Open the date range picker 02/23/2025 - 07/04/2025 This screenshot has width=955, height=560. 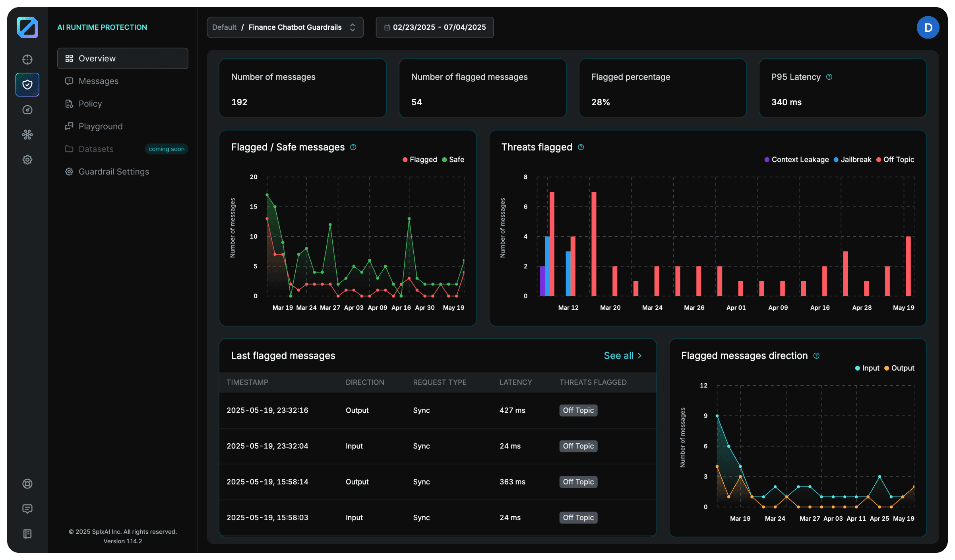[435, 27]
